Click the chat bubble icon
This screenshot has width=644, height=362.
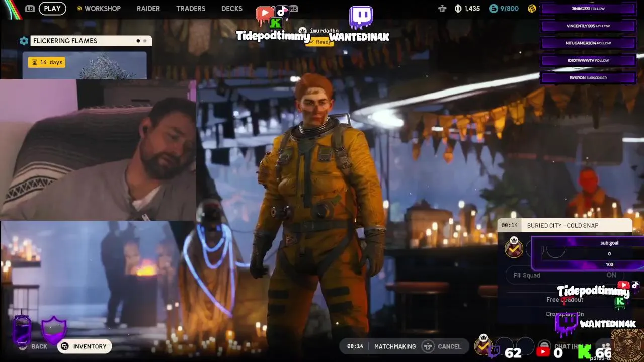point(544,346)
